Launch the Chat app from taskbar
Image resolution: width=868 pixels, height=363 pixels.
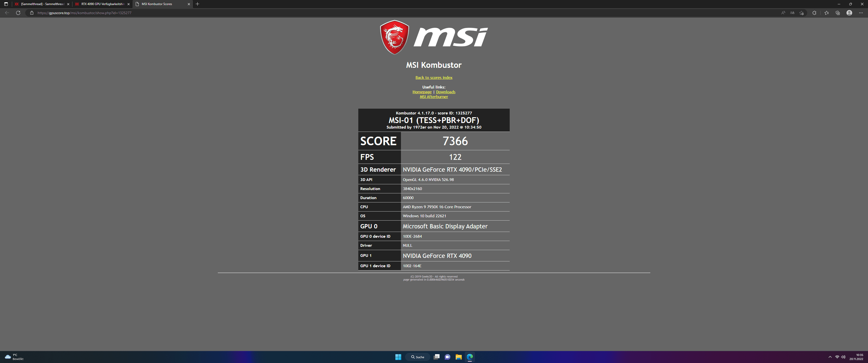click(447, 357)
